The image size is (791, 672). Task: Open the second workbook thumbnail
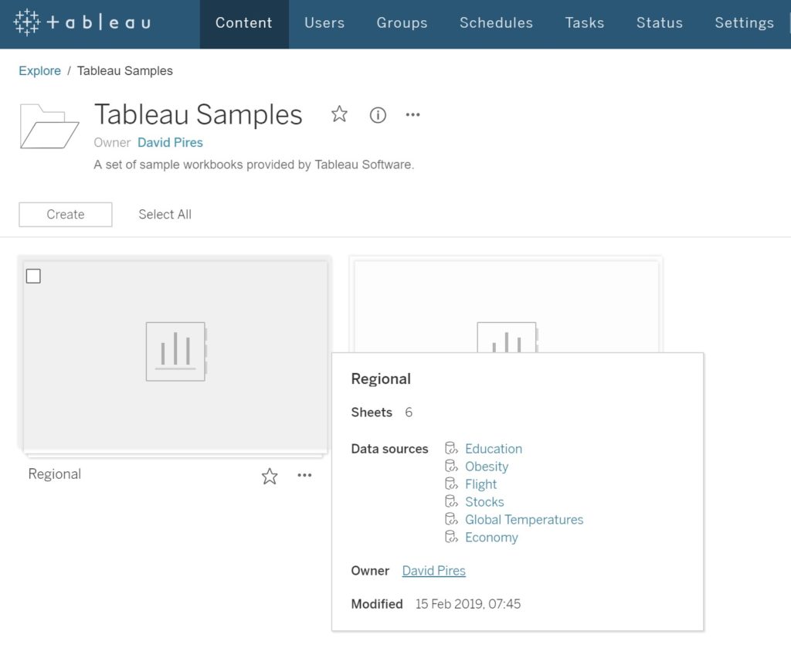tap(507, 306)
